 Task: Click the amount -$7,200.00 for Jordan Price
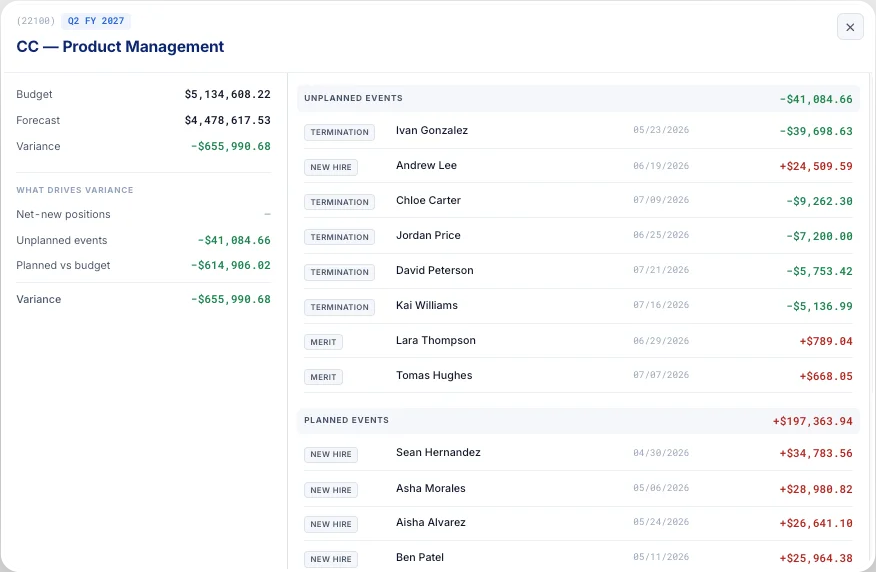[x=820, y=236]
